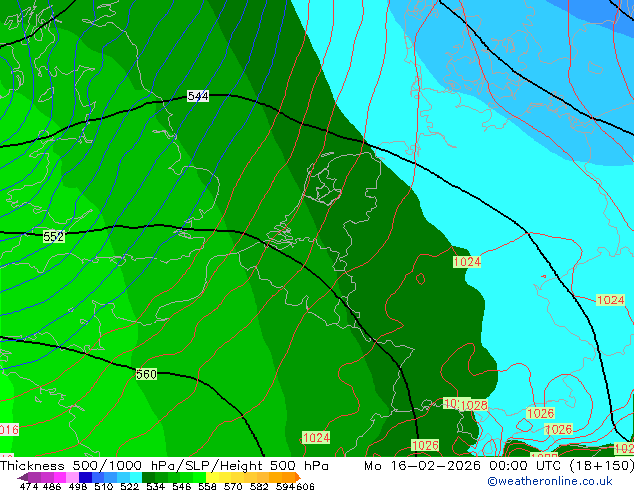Click the red 1028 isobar label
This screenshot has height=490, width=634.
(x=474, y=405)
